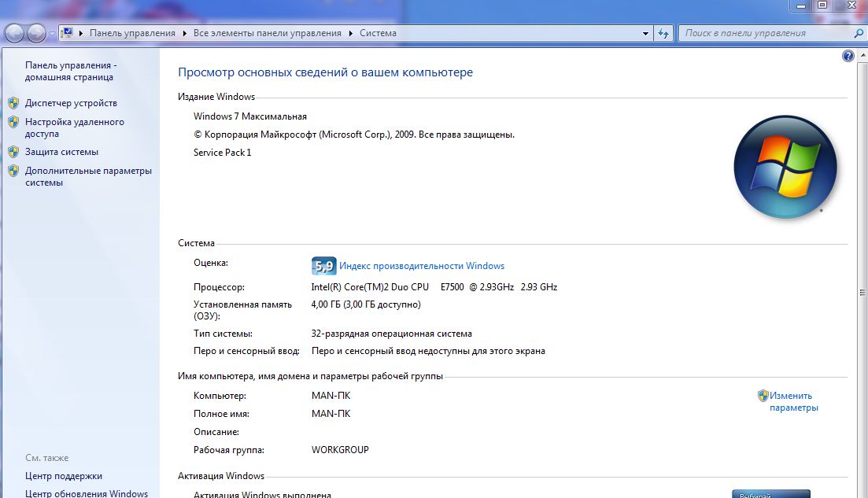
Task: Click shield icon next to 'Изменить параметры'
Action: click(763, 396)
